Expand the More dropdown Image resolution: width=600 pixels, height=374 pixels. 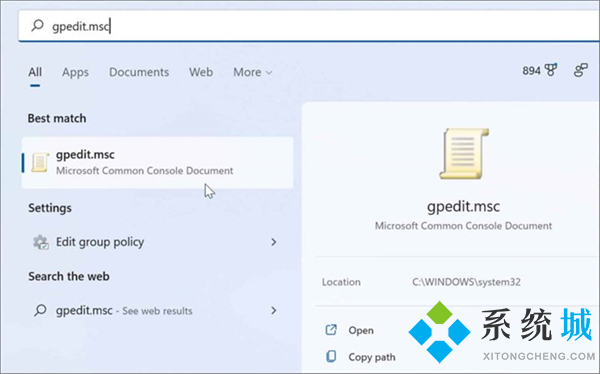click(x=253, y=72)
